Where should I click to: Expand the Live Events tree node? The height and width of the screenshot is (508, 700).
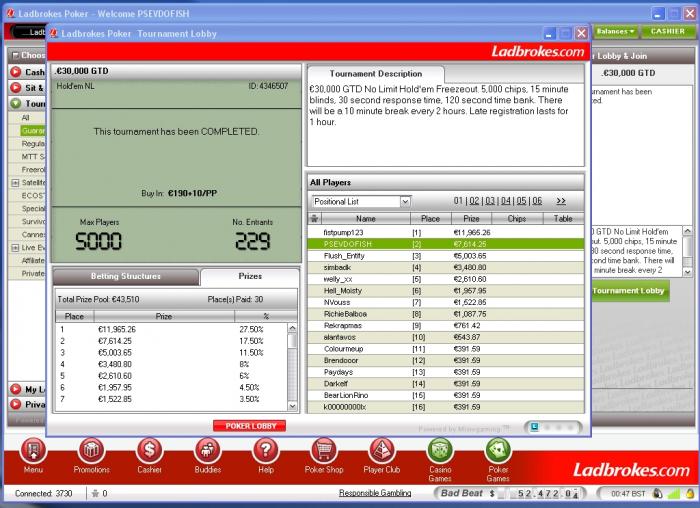tap(15, 248)
